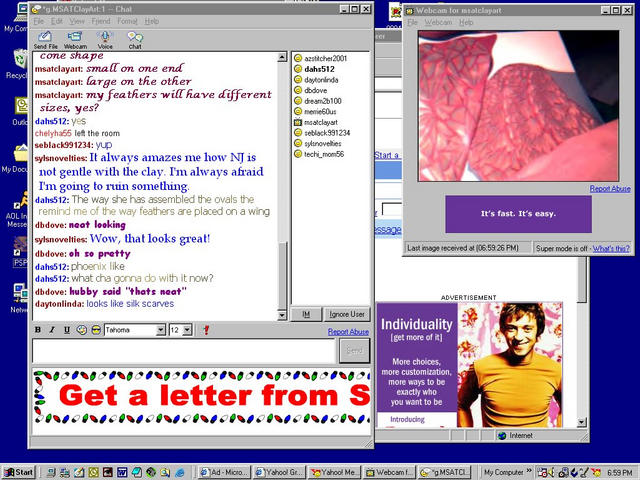Viewport: 640px width, 480px height.
Task: Switch to Yahoo! Me... taskbar button
Action: pyautogui.click(x=334, y=472)
